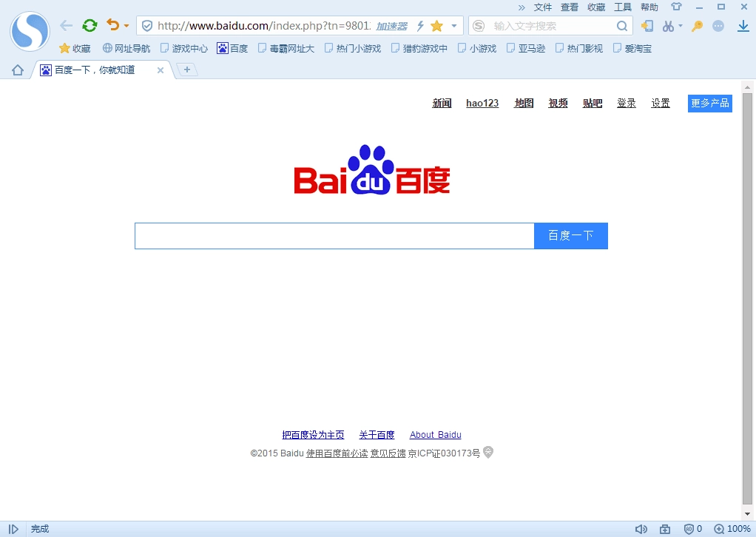This screenshot has height=537, width=756.
Task: Click the Baidu logo image
Action: (372, 169)
